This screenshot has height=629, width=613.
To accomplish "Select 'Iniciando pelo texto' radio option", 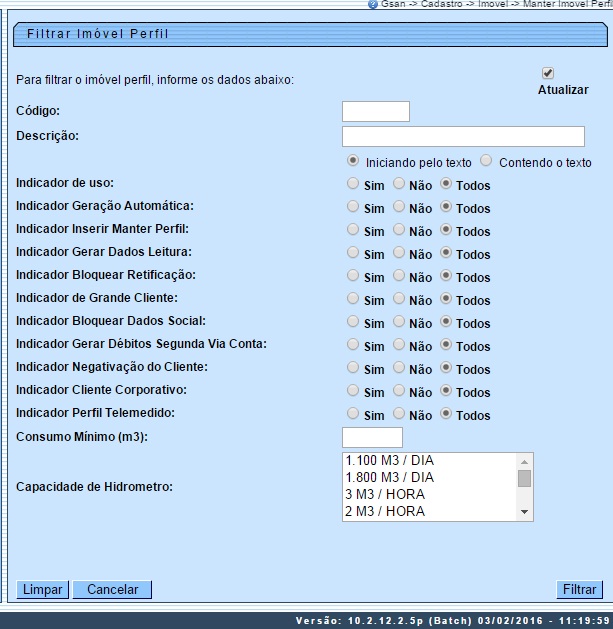I will [353, 161].
